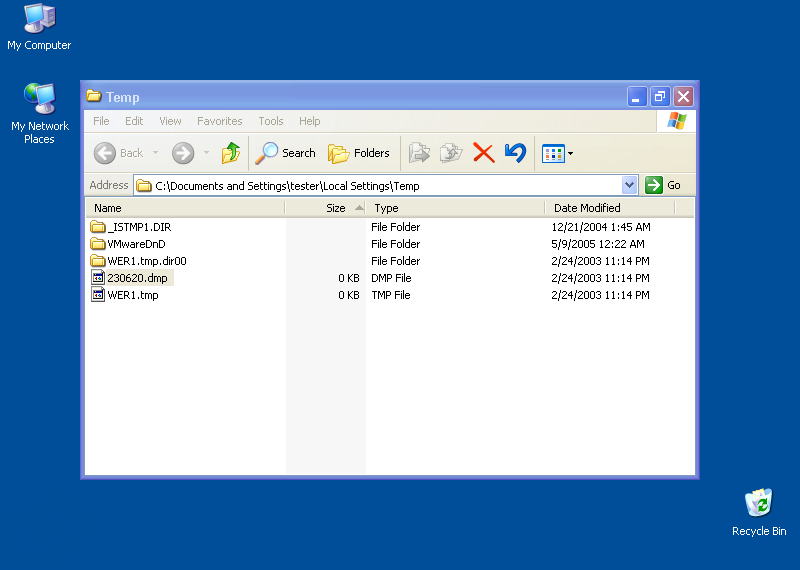The image size is (800, 570).
Task: Open the Tools menu
Action: [270, 121]
